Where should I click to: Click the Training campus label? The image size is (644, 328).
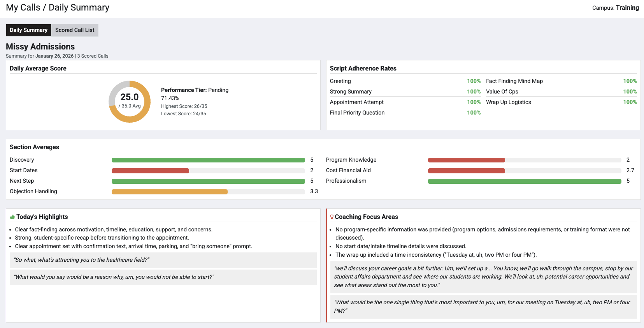627,8
